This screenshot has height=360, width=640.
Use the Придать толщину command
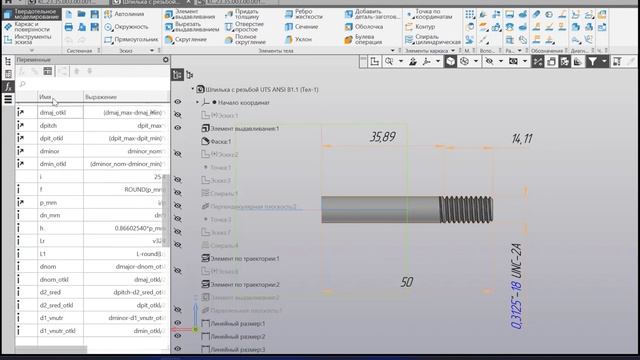242,14
